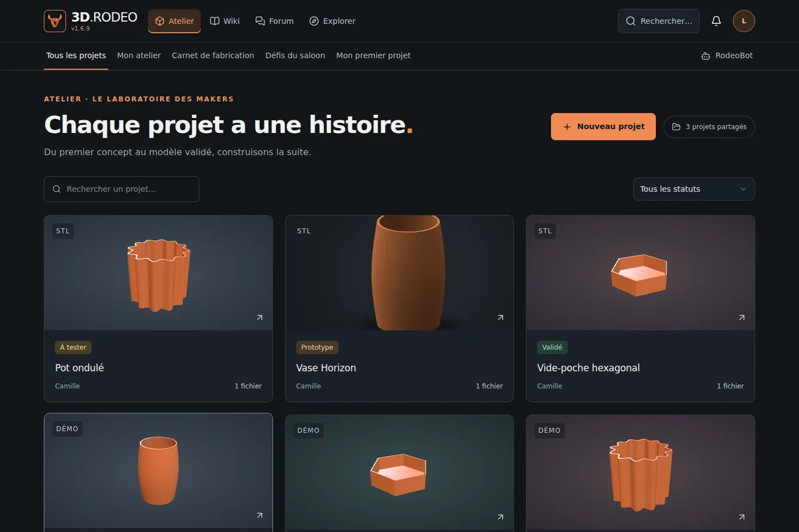
Task: Select the Tous les projets tab
Action: (x=76, y=56)
